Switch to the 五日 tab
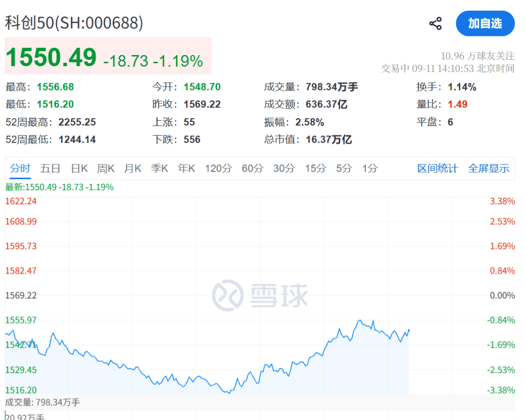Image resolution: width=526 pixels, height=420 pixels. (x=50, y=168)
